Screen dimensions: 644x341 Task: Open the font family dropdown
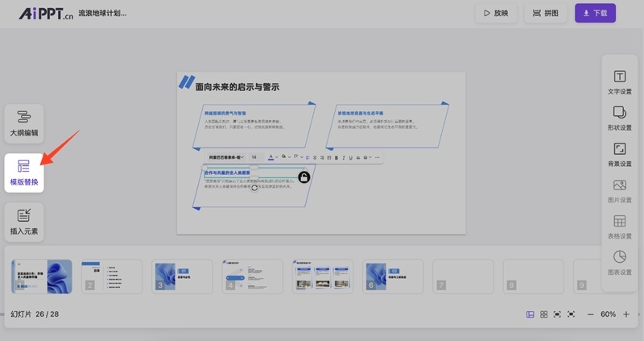coord(226,157)
